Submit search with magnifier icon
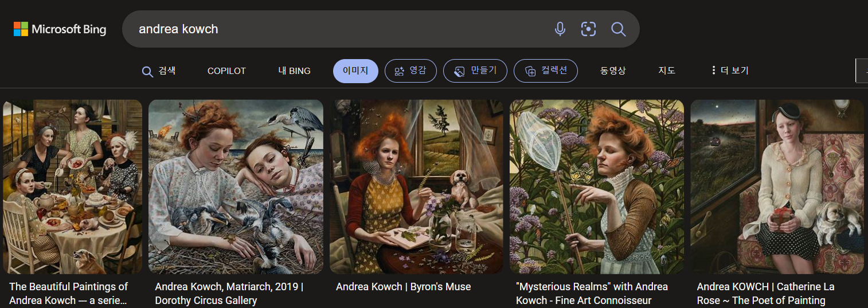Screen dimensions: 868x308 [x=618, y=29]
